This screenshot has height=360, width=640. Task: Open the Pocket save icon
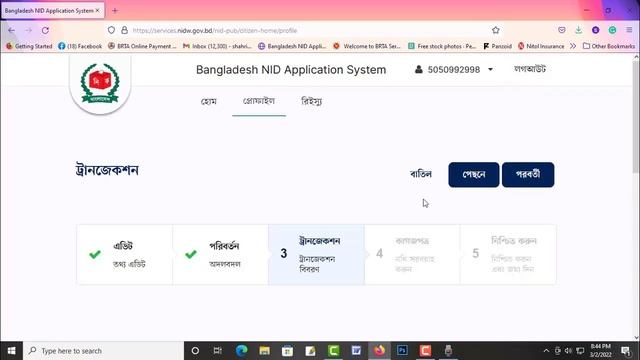click(562, 30)
